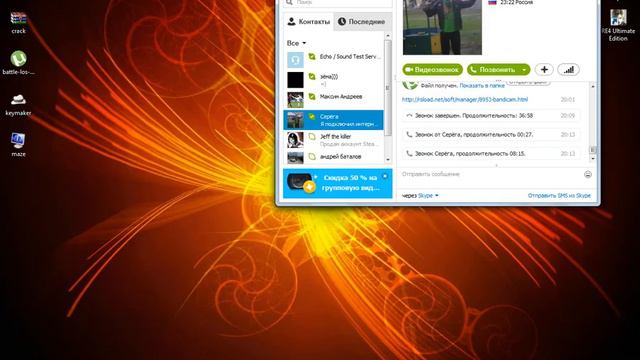The height and width of the screenshot is (360, 640).
Task: Select the Jeff the killer contact
Action: coord(333,140)
